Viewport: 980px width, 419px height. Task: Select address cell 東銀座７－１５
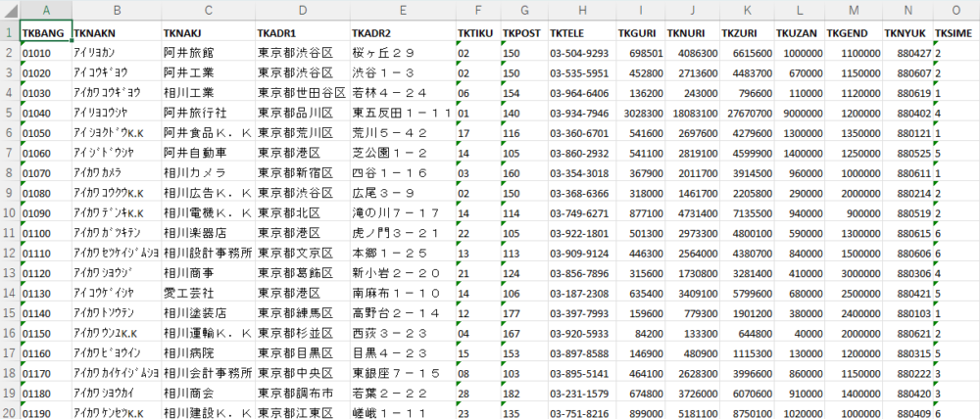[401, 373]
